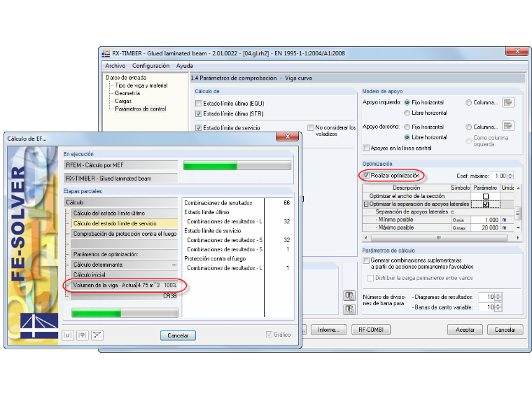Open left support column settings icon
532x399 pixels.
pos(508,102)
